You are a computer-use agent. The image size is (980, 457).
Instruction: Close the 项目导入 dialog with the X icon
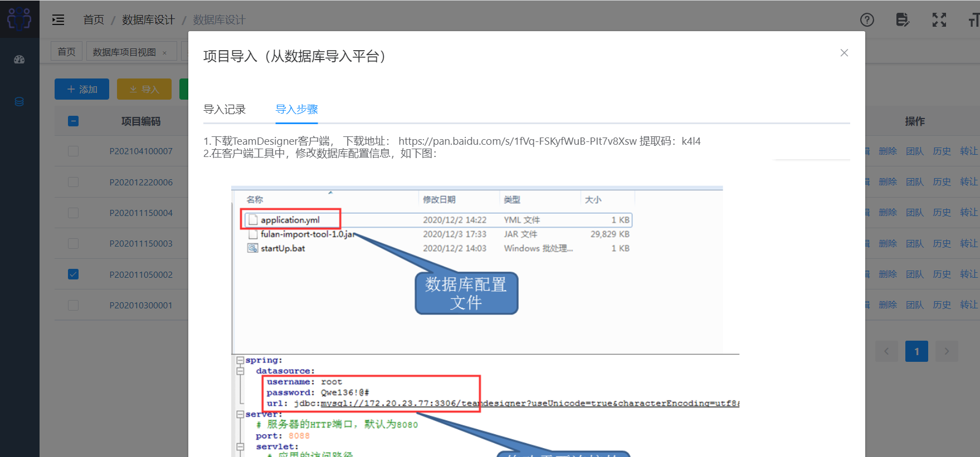(844, 53)
